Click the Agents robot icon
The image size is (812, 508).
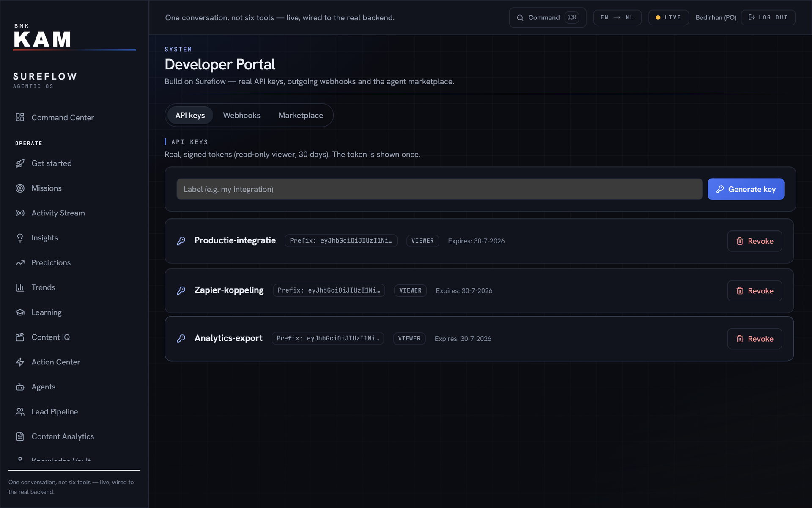coord(20,387)
